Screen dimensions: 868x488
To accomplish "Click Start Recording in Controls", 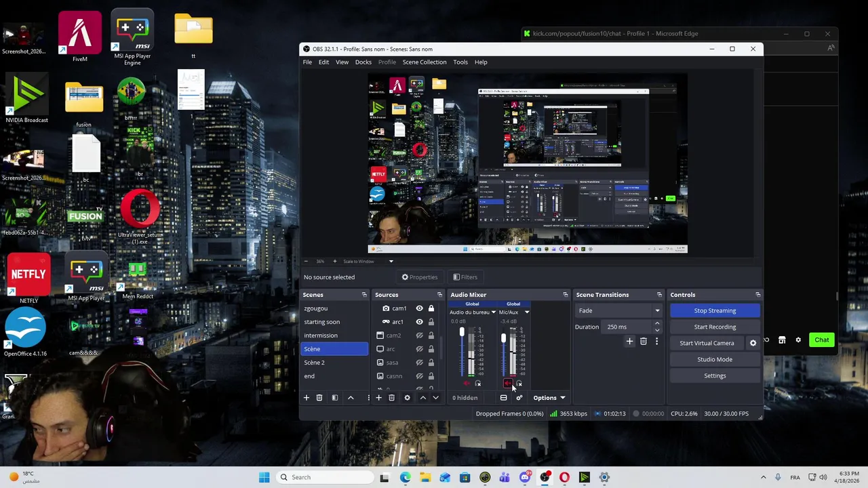I will coord(715,327).
